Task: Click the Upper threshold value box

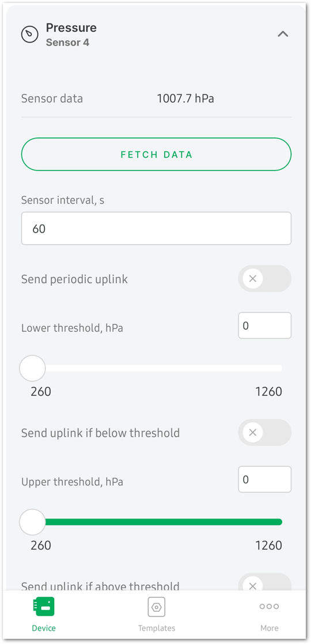Action: click(264, 479)
